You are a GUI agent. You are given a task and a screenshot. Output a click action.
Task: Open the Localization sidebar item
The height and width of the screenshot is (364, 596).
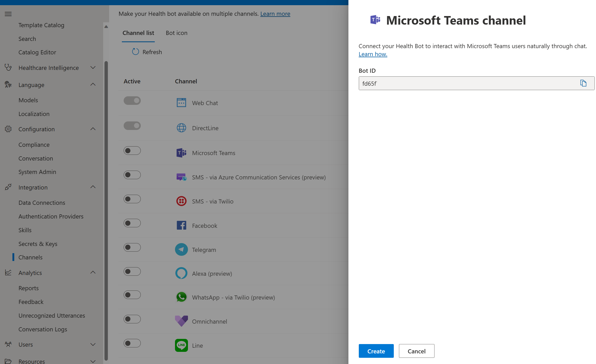click(34, 114)
